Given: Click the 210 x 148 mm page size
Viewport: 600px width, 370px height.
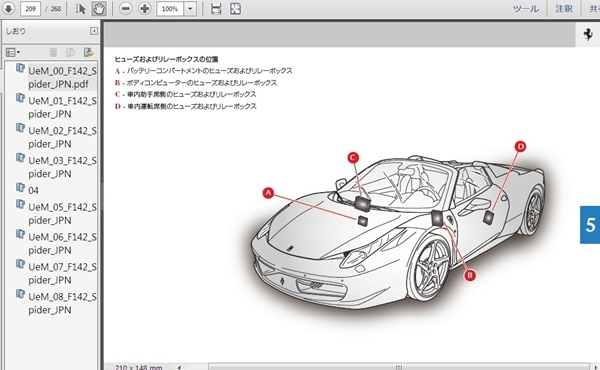Looking at the screenshot, I should (x=139, y=367).
